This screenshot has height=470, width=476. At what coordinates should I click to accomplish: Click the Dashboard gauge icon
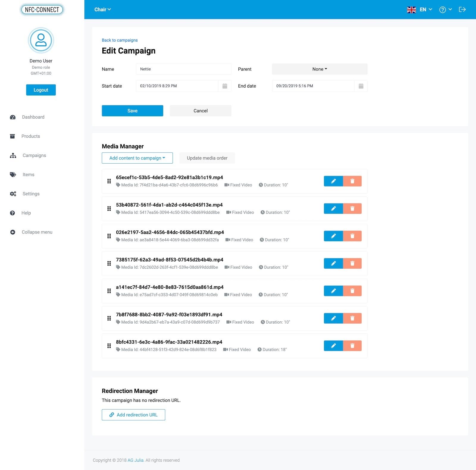(12, 117)
